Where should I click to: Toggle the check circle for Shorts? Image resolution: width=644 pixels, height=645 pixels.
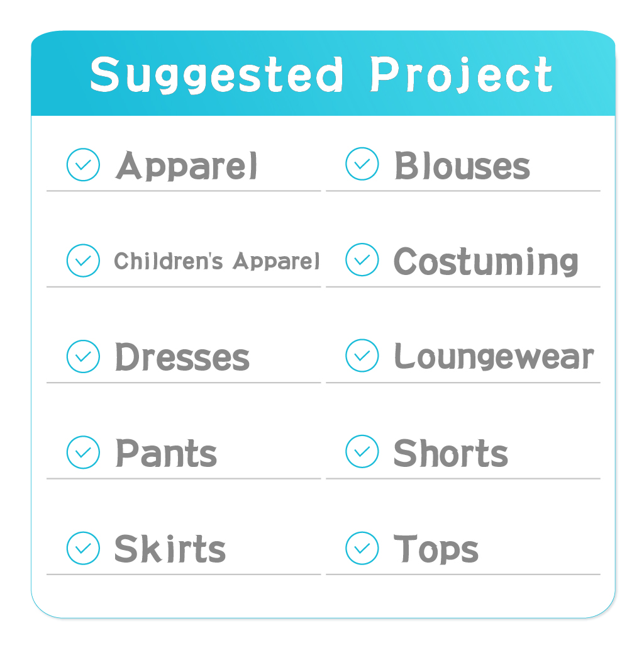tap(362, 451)
